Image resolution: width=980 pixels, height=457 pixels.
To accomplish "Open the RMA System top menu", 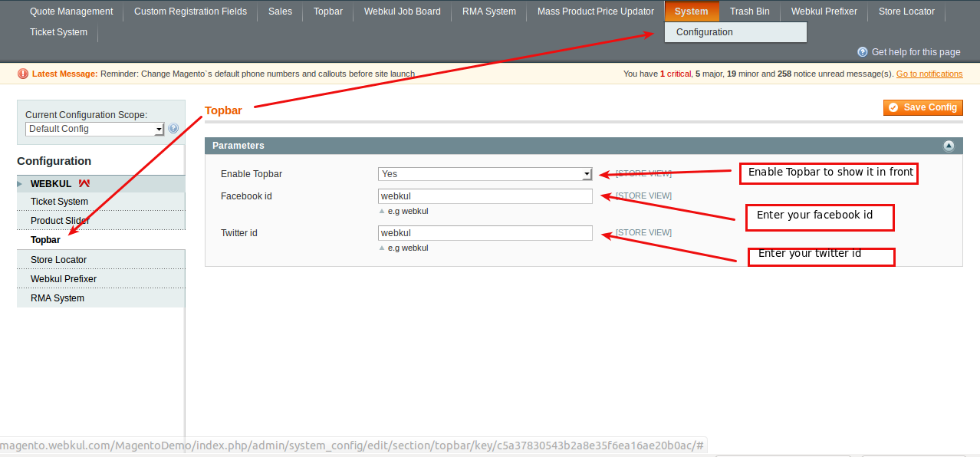I will coord(489,12).
